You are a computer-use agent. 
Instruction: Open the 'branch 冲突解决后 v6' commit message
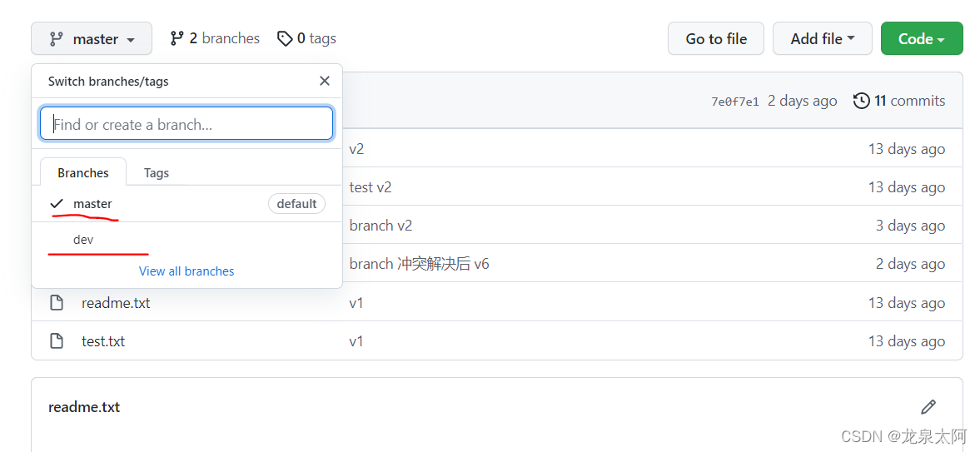pos(420,264)
